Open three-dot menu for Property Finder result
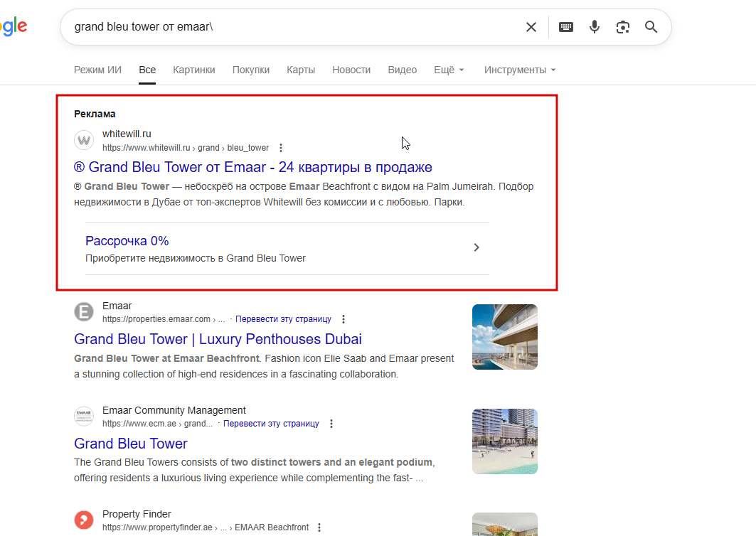756x536 pixels. 319,527
